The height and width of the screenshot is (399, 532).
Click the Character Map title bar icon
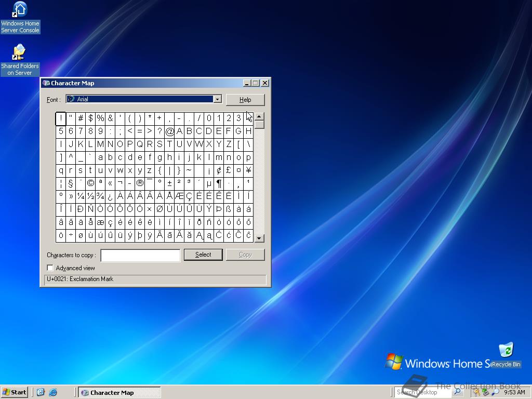click(x=46, y=83)
